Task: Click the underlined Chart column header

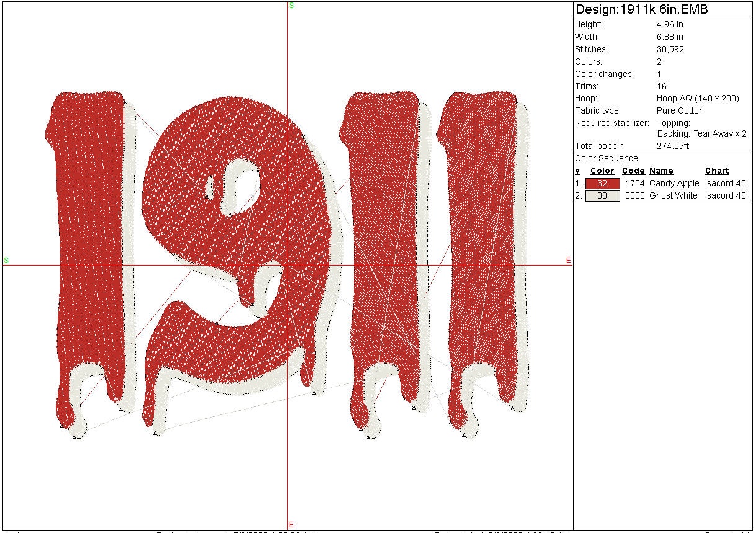Action: [x=717, y=171]
